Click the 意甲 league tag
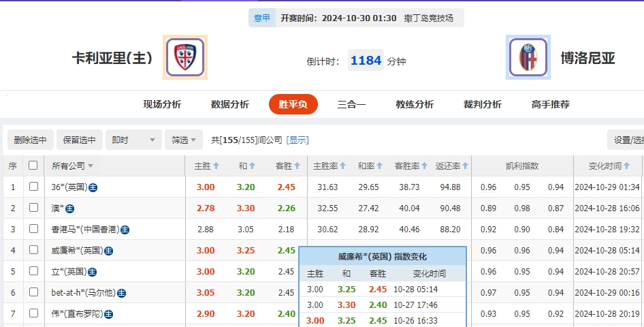The width and height of the screenshot is (644, 327). coord(262,18)
